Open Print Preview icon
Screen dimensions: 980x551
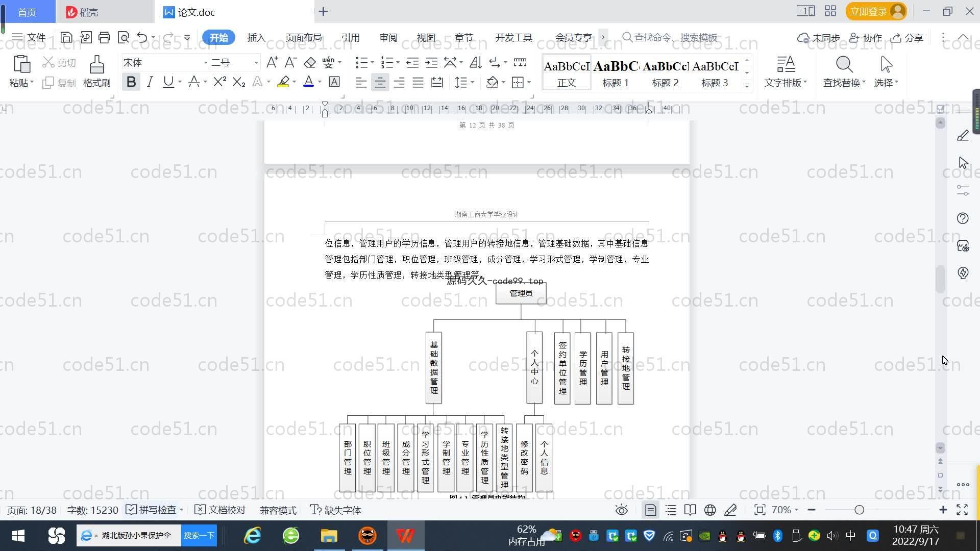pyautogui.click(x=123, y=37)
